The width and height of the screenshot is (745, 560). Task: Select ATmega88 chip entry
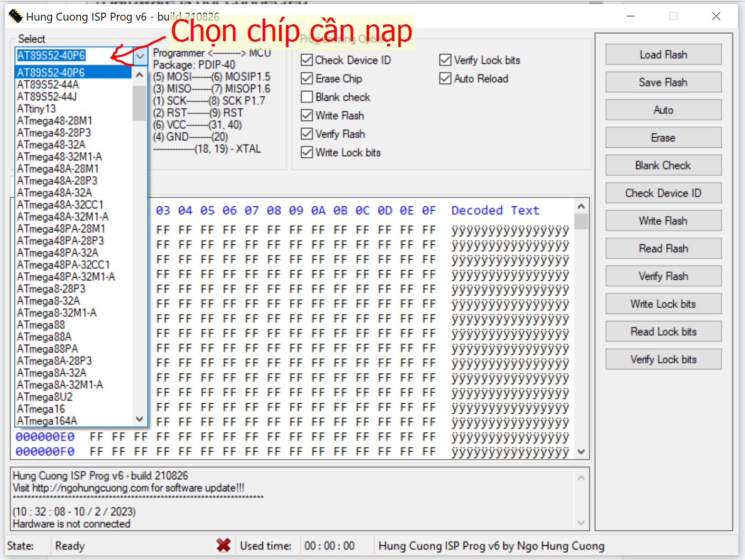click(x=73, y=325)
